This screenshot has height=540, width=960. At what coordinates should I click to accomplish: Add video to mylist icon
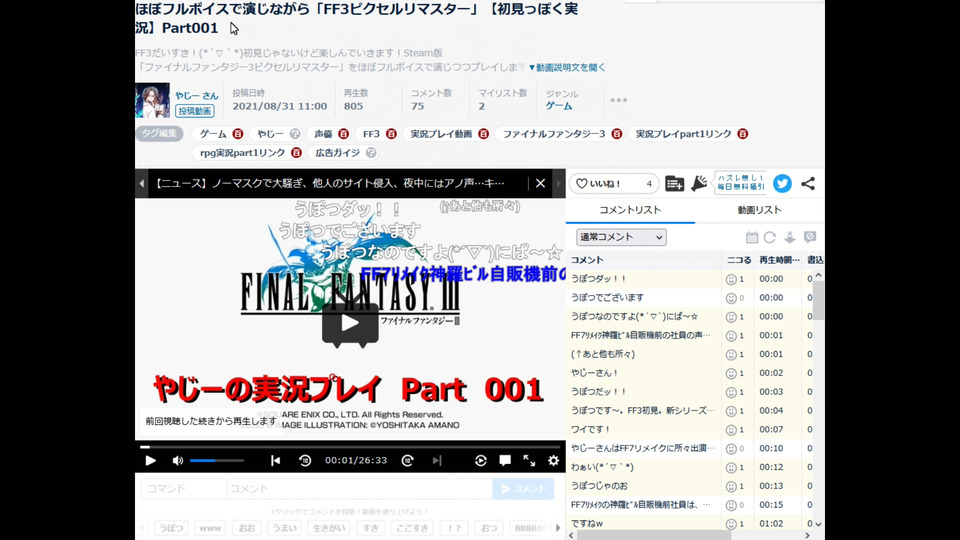click(x=674, y=183)
